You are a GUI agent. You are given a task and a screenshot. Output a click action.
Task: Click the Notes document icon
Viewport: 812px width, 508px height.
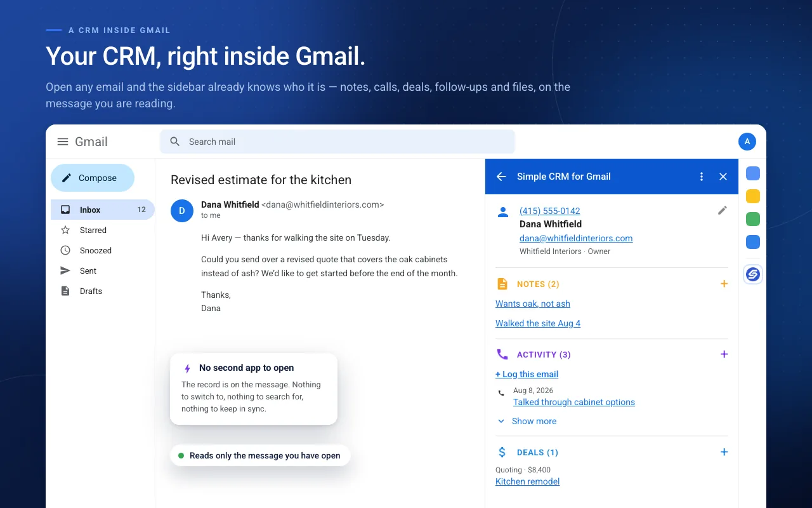502,284
